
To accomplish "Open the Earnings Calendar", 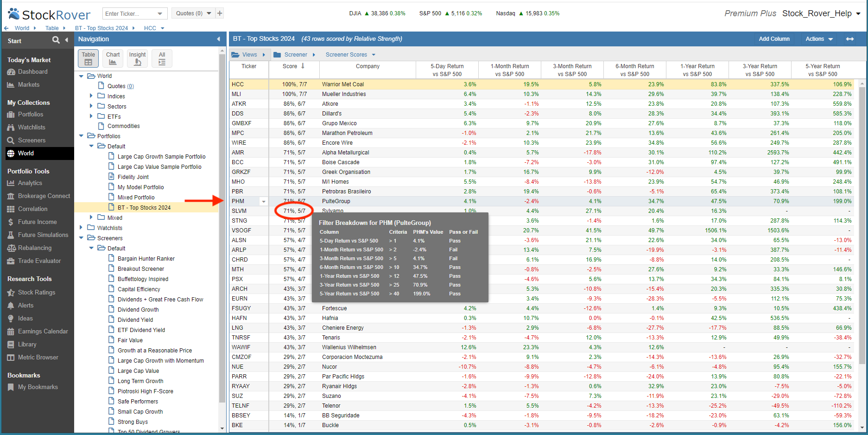I will pos(43,332).
